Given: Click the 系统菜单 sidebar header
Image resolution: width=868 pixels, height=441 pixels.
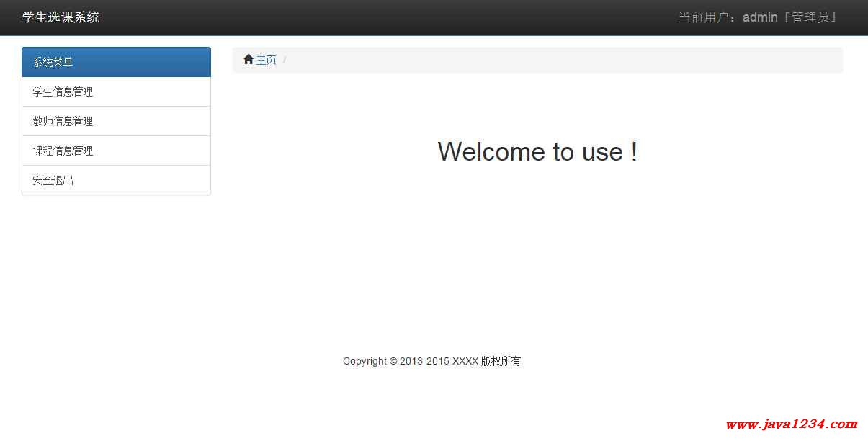Looking at the screenshot, I should (116, 62).
